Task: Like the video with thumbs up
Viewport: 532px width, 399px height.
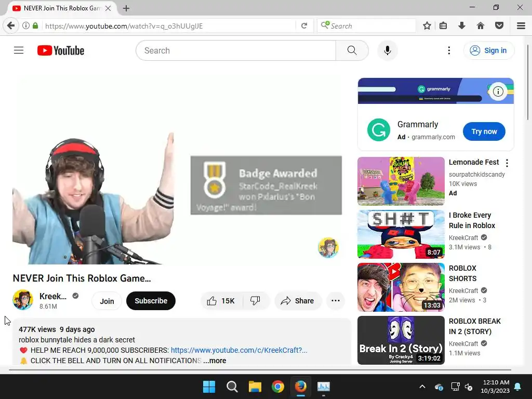Action: [x=221, y=301]
